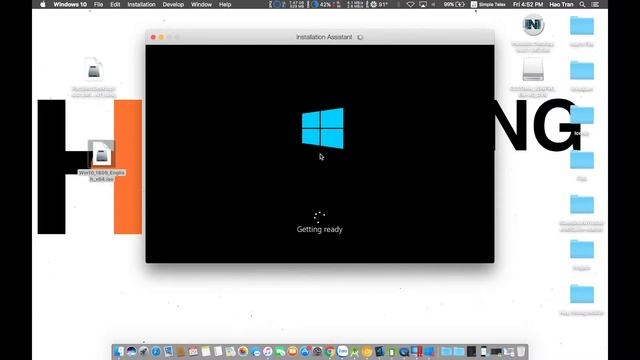Screen dimensions: 640x360
Task: Open the Develop menu
Action: 173,4
